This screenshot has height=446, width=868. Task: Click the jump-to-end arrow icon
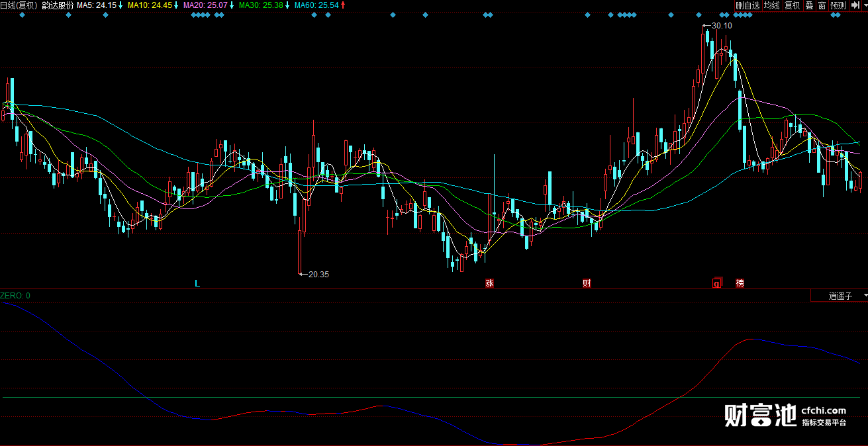click(x=854, y=5)
